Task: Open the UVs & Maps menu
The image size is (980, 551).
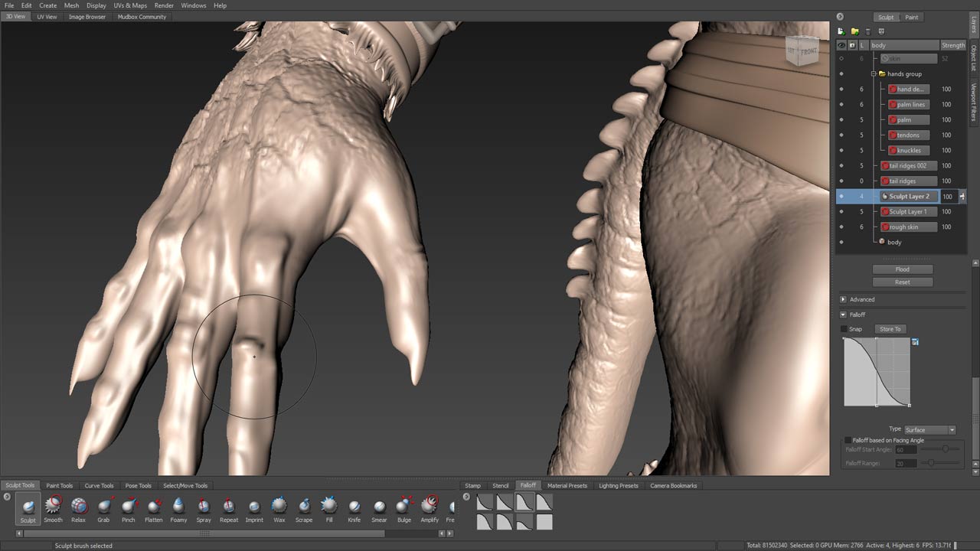Action: point(130,5)
